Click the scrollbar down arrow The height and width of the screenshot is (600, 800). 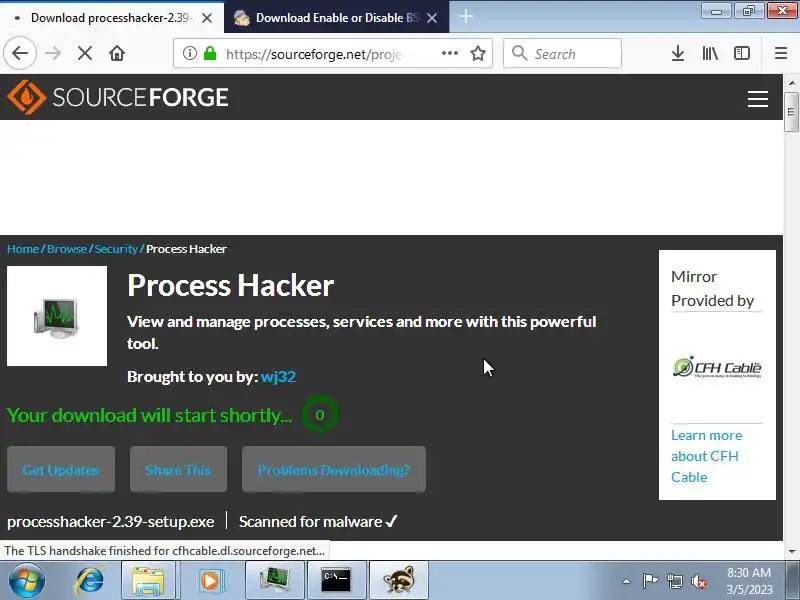[x=791, y=551]
